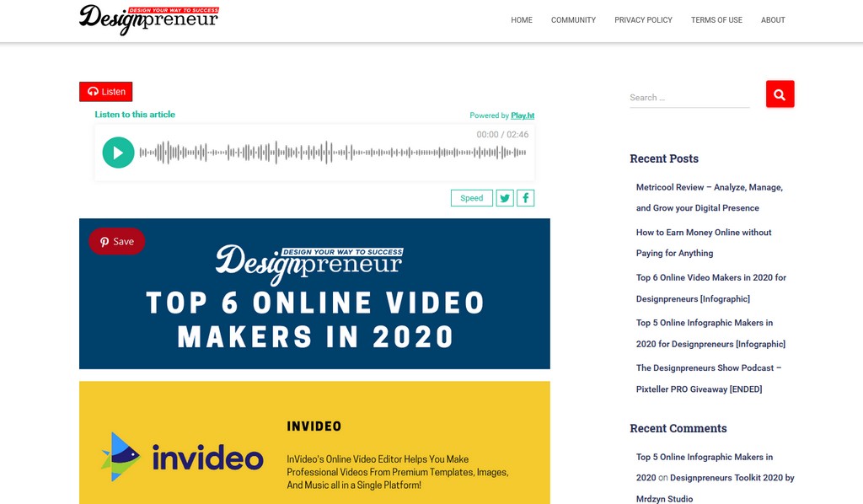This screenshot has width=863, height=504.
Task: Click the green Play button on the audio player
Action: (118, 153)
